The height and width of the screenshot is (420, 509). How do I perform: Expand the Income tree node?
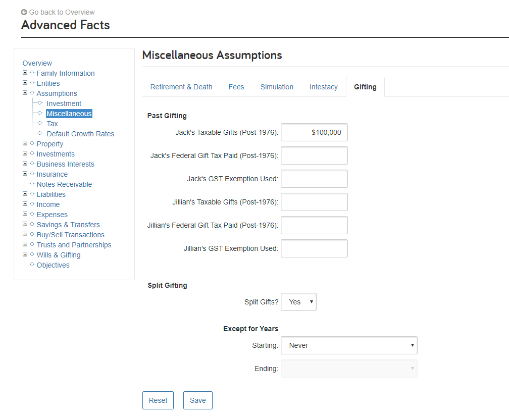[25, 204]
